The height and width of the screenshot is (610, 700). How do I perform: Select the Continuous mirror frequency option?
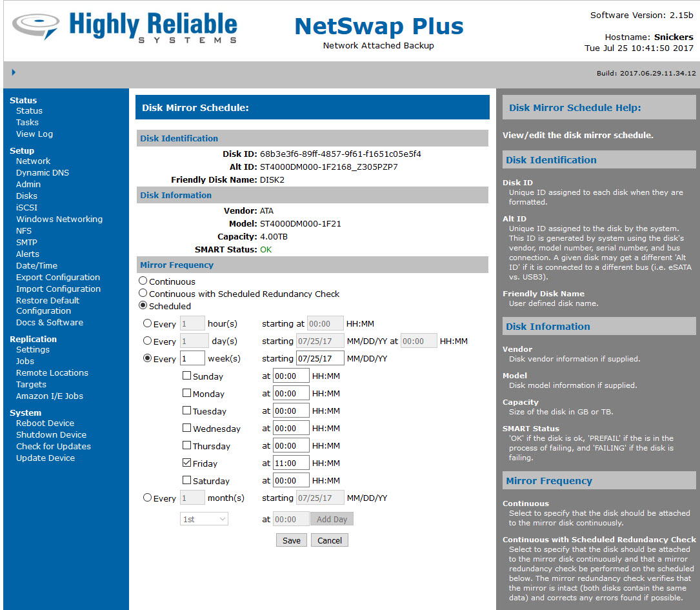tap(143, 281)
